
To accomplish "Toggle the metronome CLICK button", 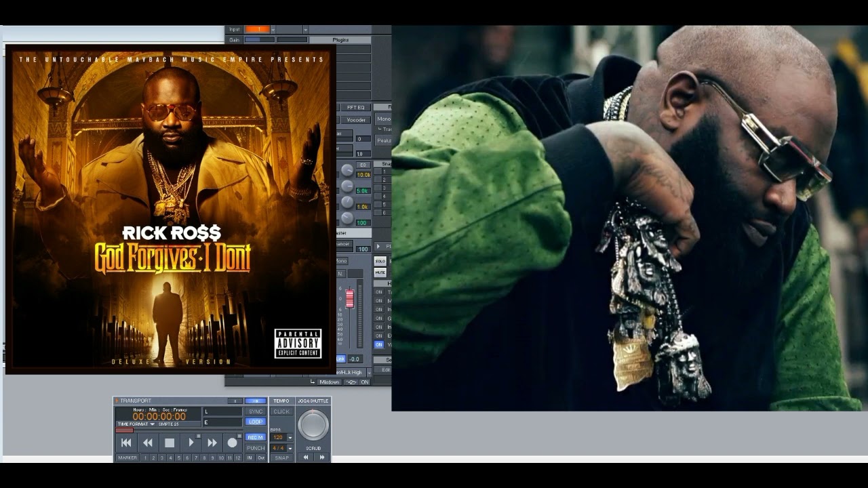I will [x=281, y=411].
